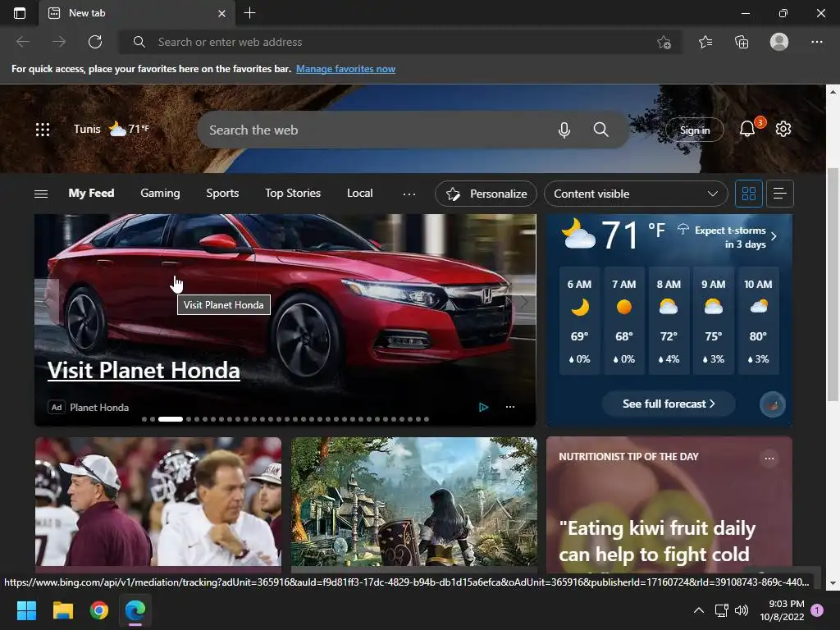Click Microsoft Edge taskbar icon

135,610
